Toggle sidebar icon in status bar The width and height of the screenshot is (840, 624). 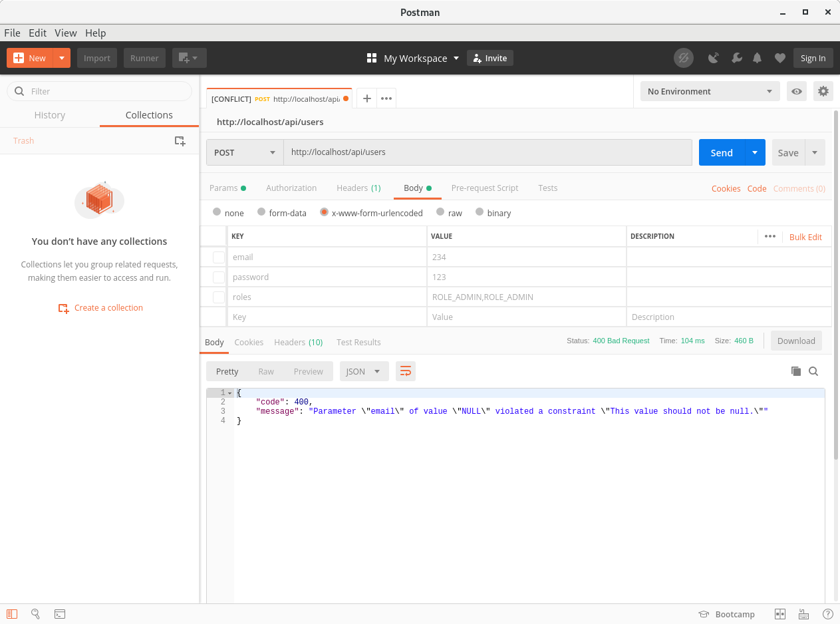(x=13, y=614)
